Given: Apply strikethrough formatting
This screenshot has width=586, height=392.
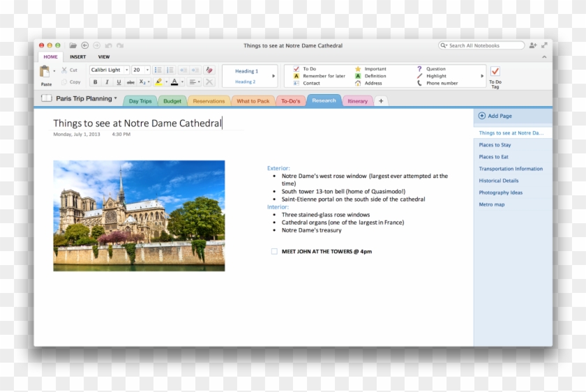Looking at the screenshot, I should coord(130,82).
